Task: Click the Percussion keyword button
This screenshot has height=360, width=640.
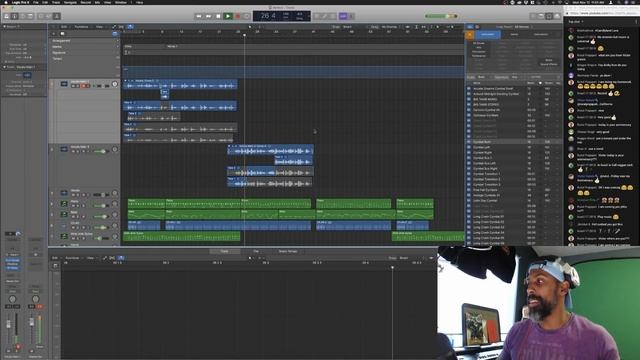Action: (x=479, y=52)
